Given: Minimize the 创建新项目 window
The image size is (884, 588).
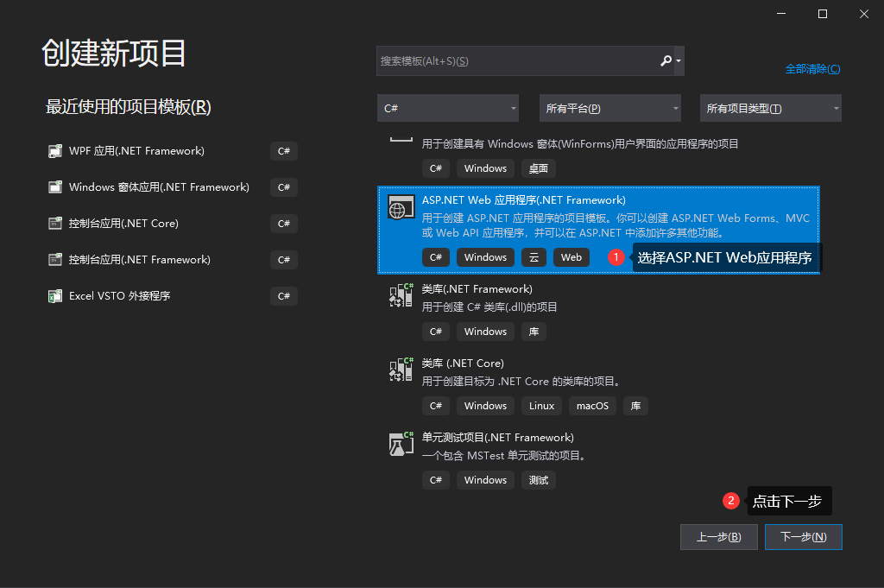Looking at the screenshot, I should pos(781,14).
